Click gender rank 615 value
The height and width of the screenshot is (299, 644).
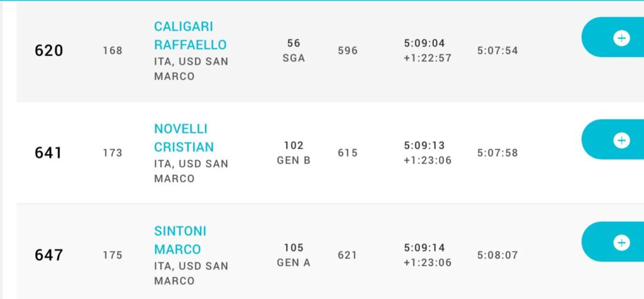click(x=348, y=153)
